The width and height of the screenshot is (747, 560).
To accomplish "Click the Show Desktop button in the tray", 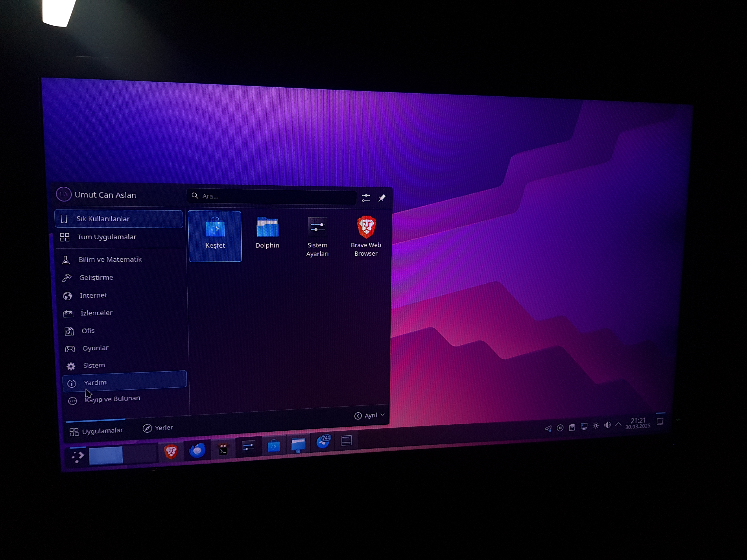I will [660, 421].
